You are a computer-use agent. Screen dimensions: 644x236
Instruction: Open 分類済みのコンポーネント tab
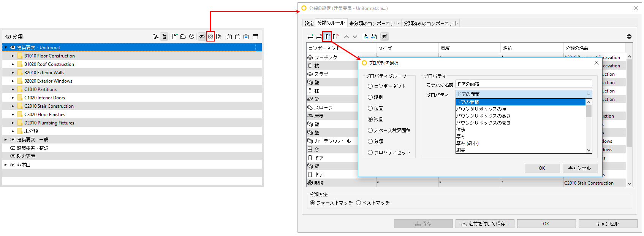point(431,23)
